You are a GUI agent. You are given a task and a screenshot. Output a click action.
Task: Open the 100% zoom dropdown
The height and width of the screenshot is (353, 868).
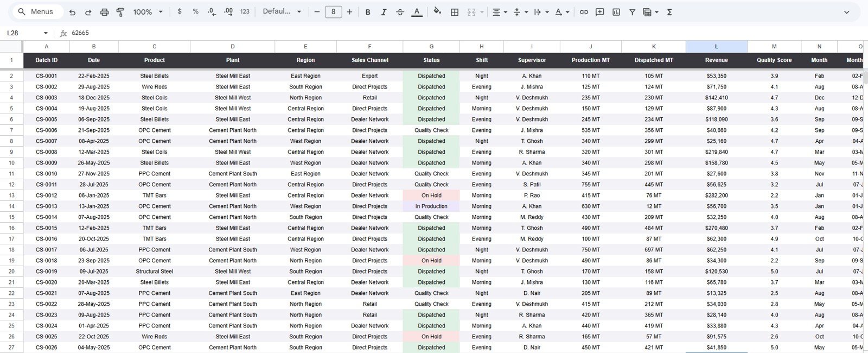pyautogui.click(x=148, y=12)
